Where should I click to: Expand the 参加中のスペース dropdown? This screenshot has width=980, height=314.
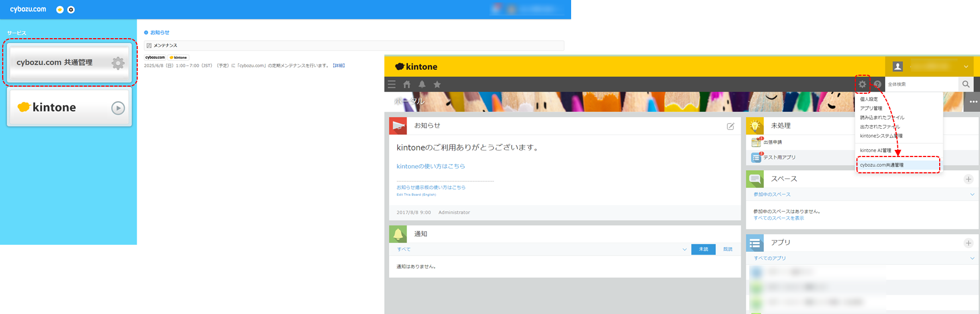(972, 194)
